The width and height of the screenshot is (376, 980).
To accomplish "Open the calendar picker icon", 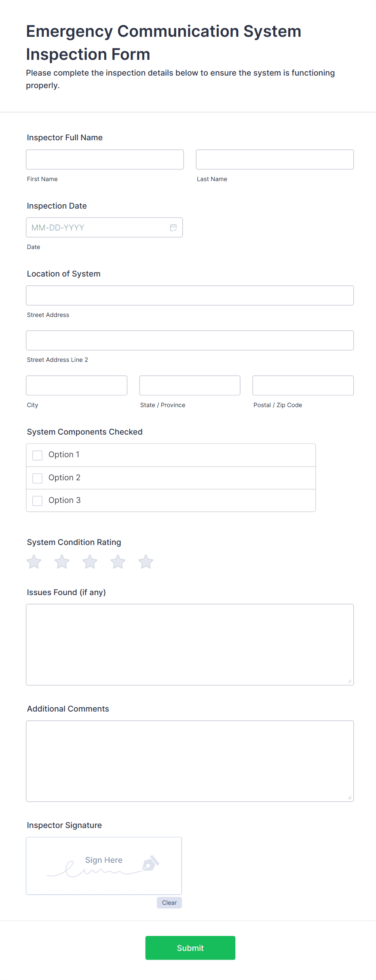I will 173,228.
